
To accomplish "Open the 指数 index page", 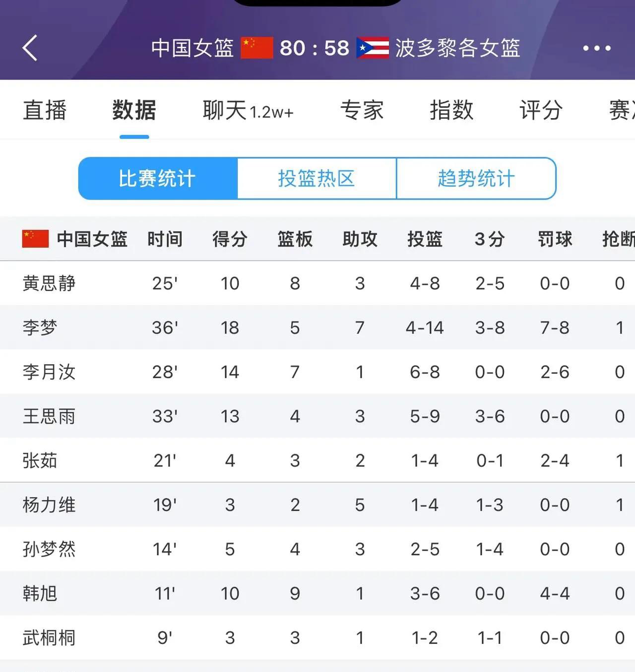I will click(x=451, y=110).
